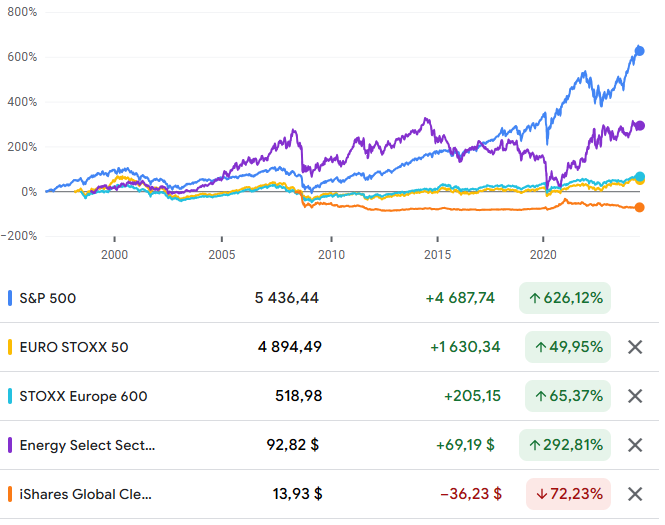Click the blue S&P 500 chart endpoint dot

[640, 51]
